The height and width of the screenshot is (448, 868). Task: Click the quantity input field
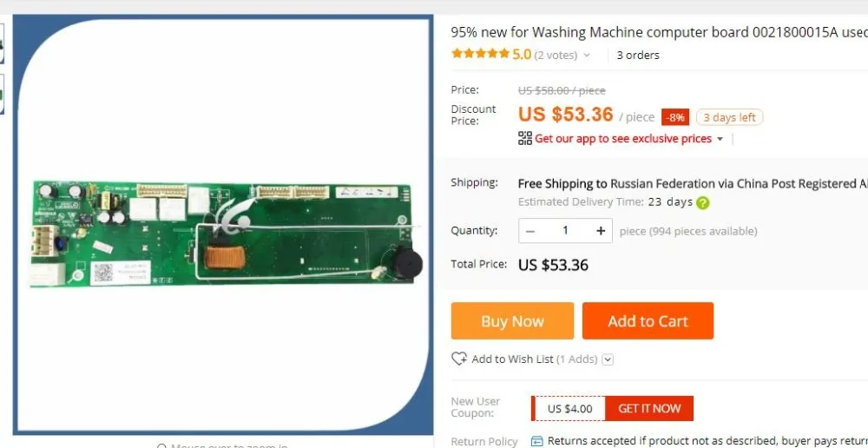coord(565,231)
